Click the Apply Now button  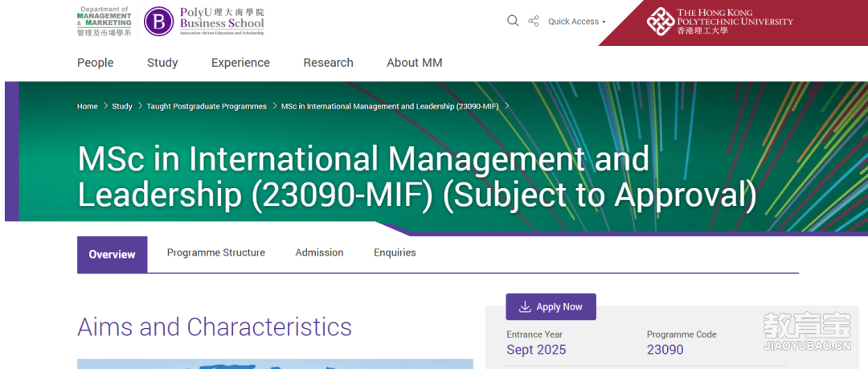point(551,307)
